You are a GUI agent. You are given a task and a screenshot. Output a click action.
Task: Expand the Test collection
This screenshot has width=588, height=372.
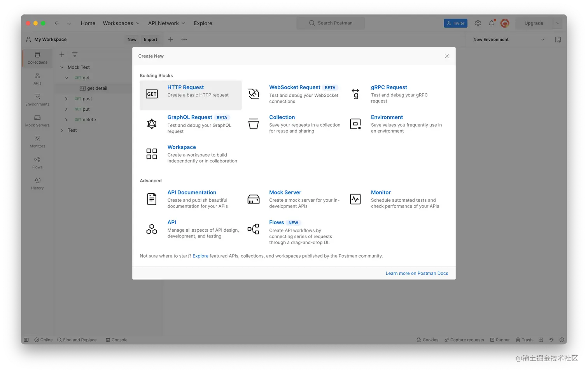61,130
